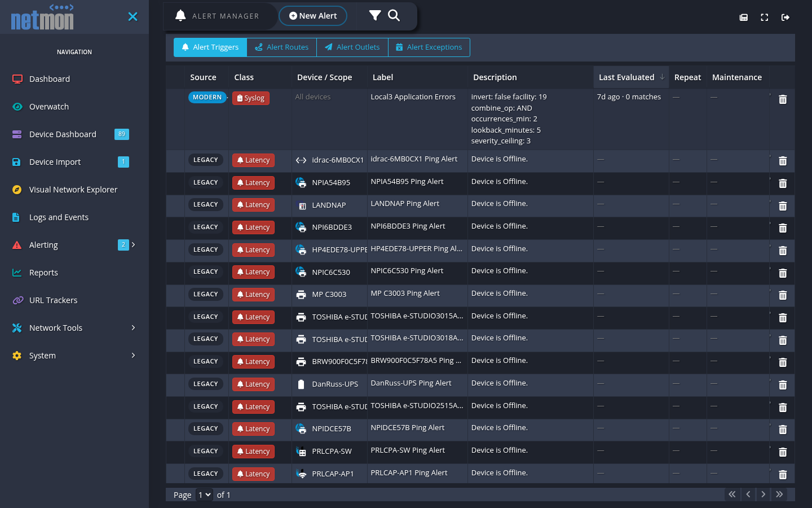The width and height of the screenshot is (812, 508).
Task: Delete the MP C3003 Ping Alert
Action: click(x=783, y=295)
